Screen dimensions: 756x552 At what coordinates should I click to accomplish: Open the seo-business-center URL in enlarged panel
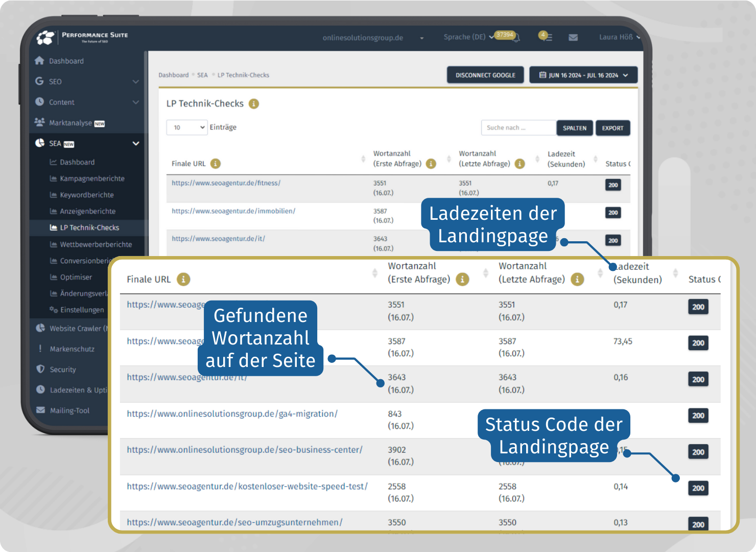[245, 450]
